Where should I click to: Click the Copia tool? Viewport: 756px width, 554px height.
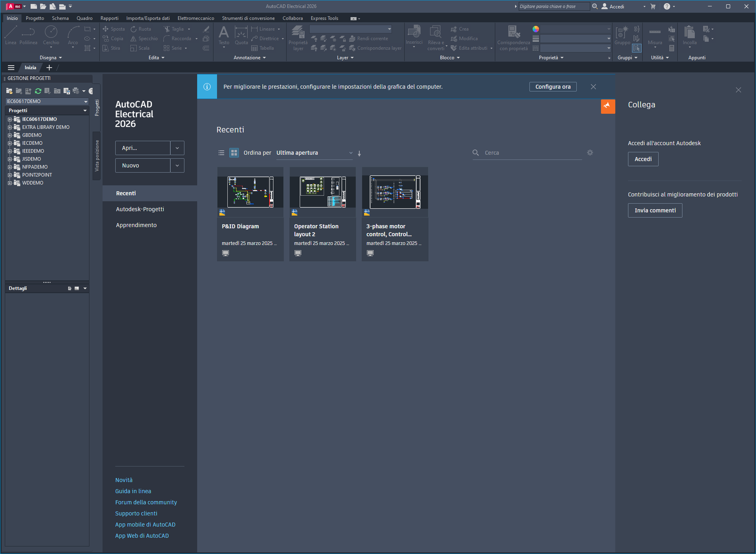pyautogui.click(x=113, y=39)
